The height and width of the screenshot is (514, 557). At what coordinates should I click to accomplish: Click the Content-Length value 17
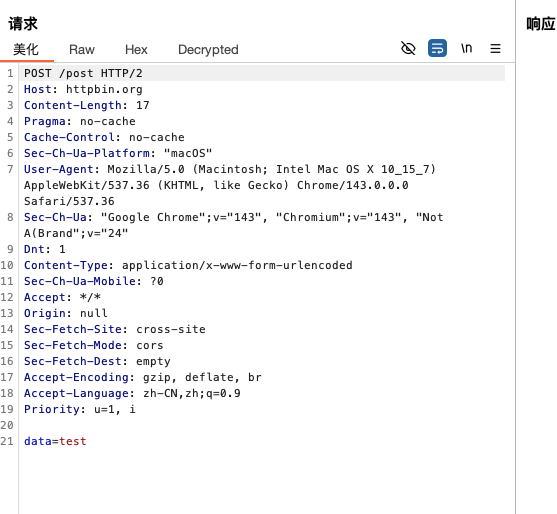tap(143, 105)
